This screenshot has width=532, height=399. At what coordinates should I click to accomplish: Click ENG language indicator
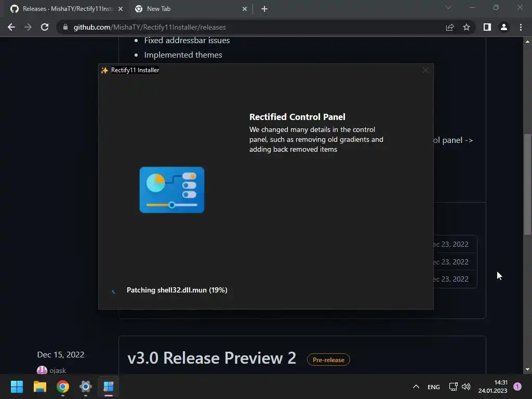434,387
